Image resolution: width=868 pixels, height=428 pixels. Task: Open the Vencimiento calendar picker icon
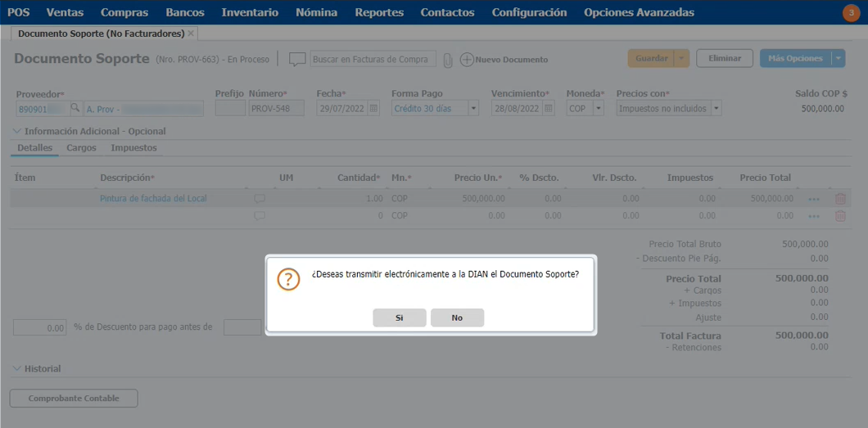coord(549,108)
